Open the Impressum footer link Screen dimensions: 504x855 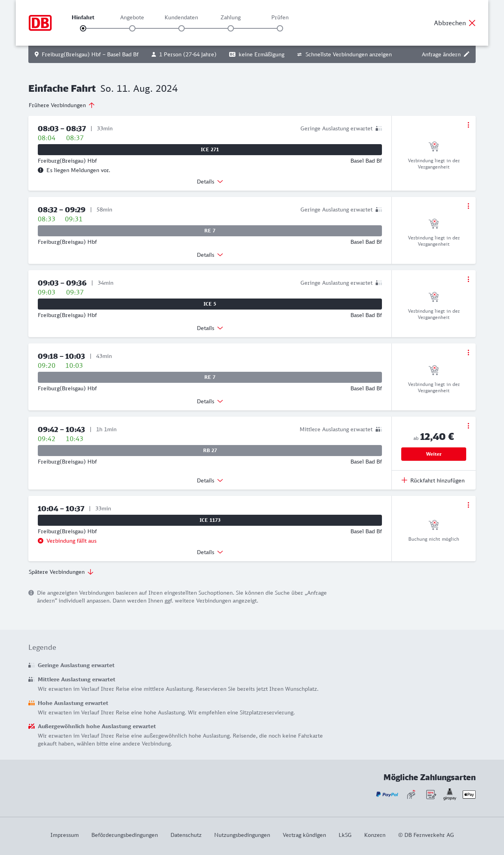(65, 835)
